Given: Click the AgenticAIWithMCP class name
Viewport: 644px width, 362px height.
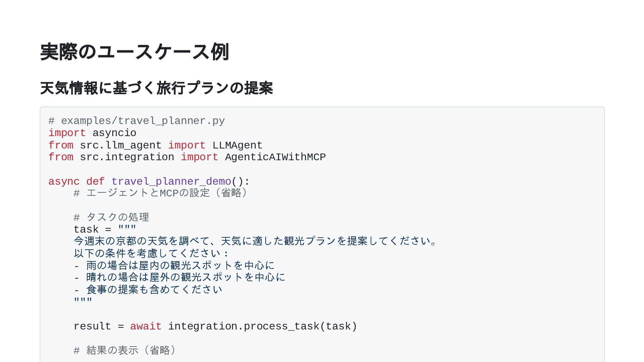Looking at the screenshot, I should pyautogui.click(x=275, y=157).
